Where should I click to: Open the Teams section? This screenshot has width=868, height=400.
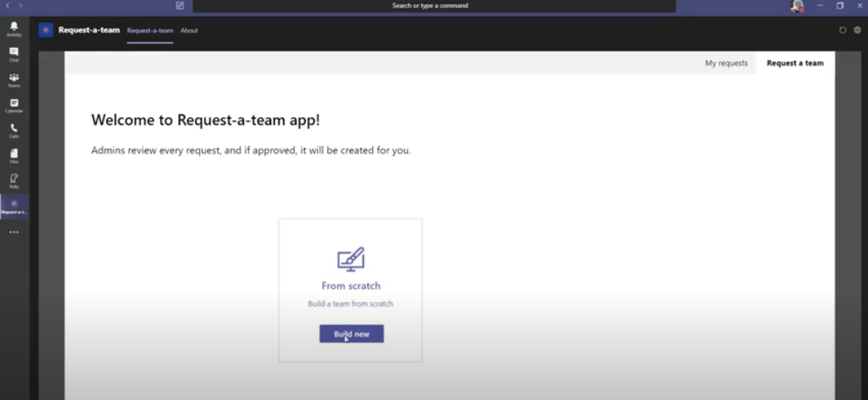14,80
